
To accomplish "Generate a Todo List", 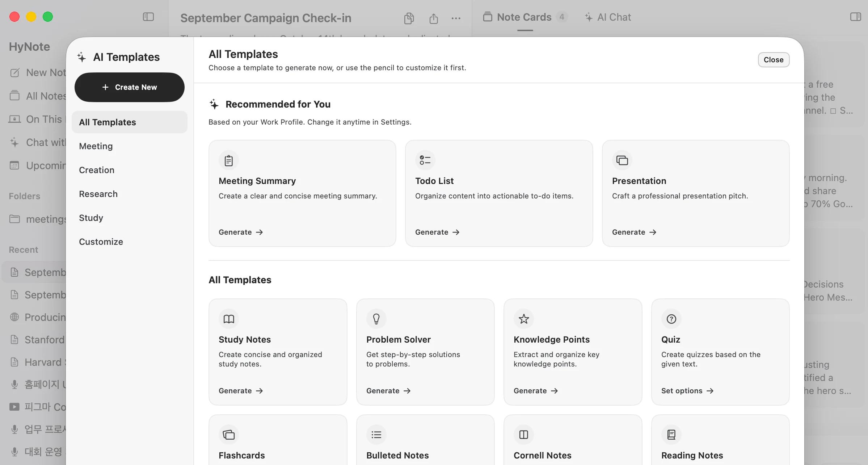I will [x=437, y=232].
